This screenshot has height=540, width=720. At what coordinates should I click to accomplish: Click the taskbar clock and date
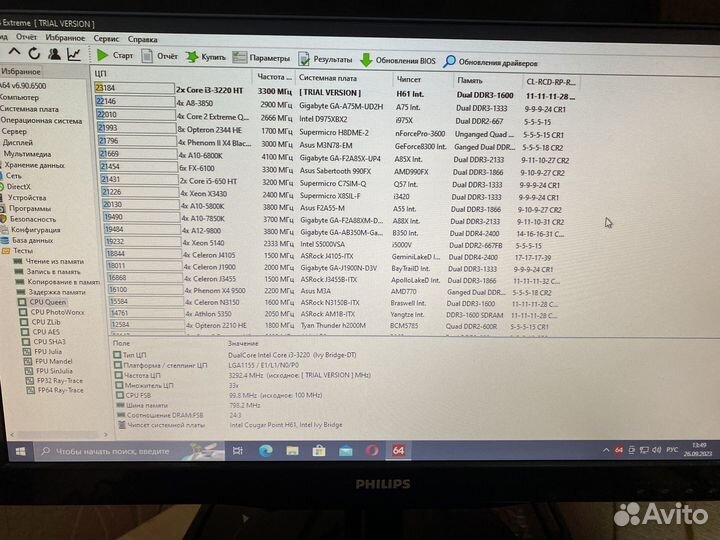[698, 449]
